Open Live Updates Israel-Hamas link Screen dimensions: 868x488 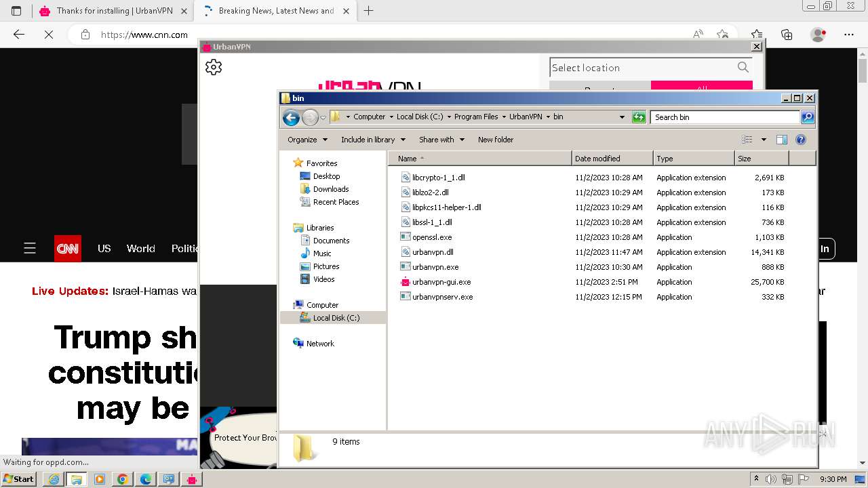[115, 291]
